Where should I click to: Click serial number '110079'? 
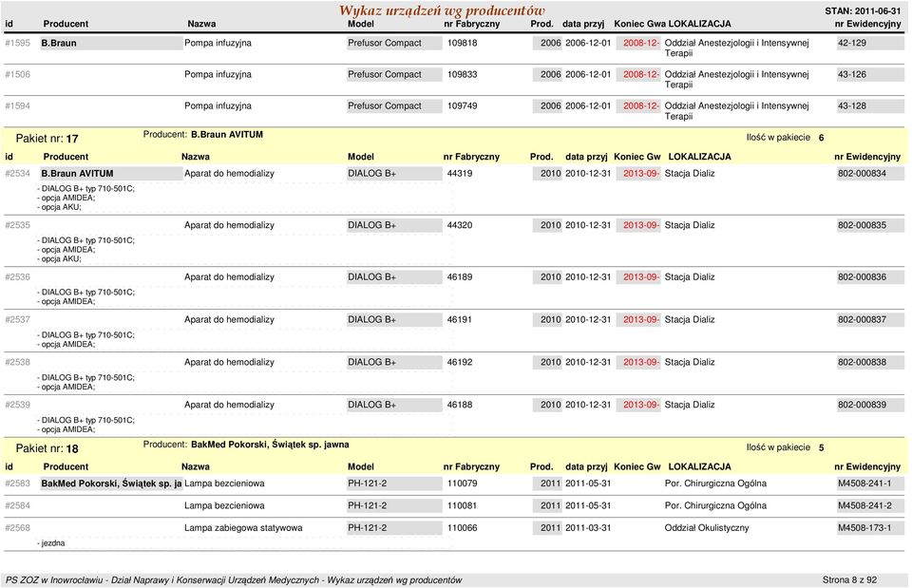point(463,484)
